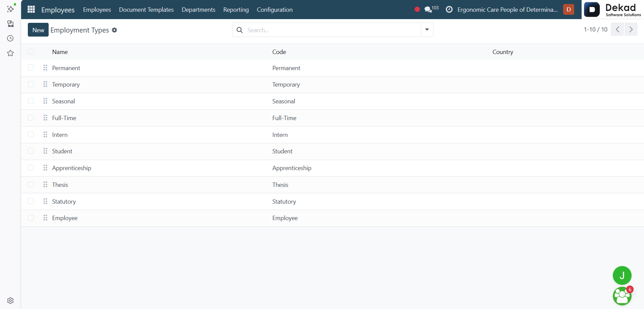Viewport: 644px width, 309px height.
Task: Go to next page arrow
Action: [x=631, y=30]
